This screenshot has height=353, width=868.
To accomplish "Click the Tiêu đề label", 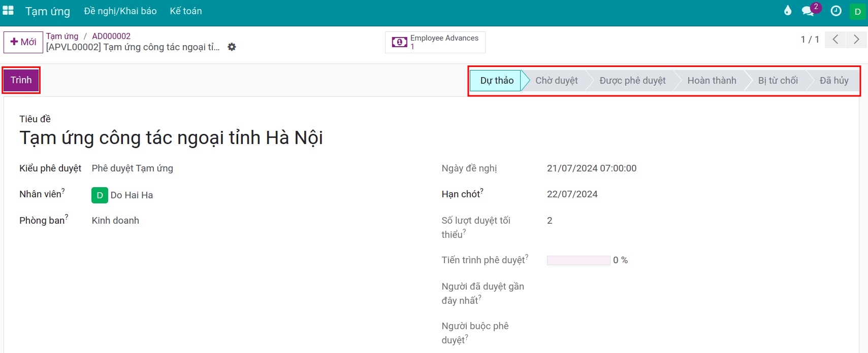I will pyautogui.click(x=35, y=119).
